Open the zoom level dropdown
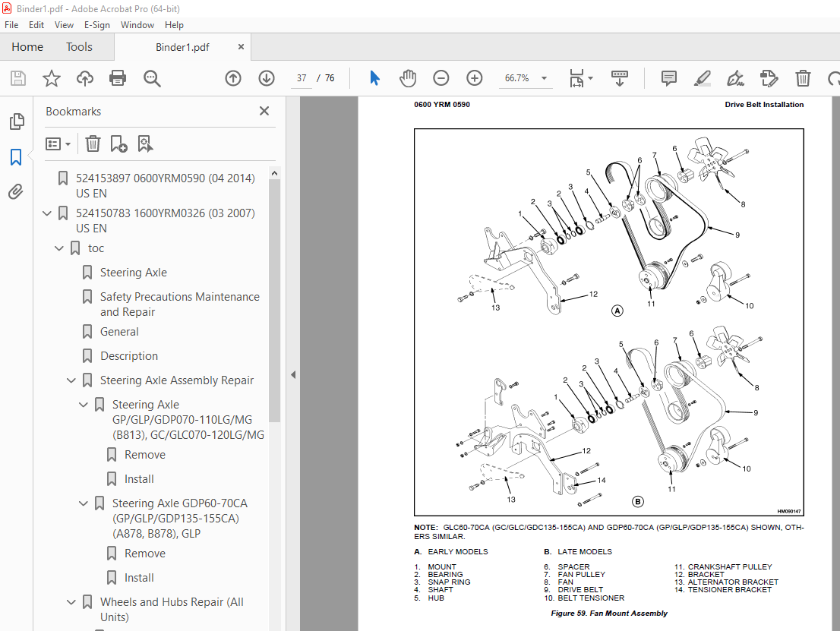The width and height of the screenshot is (840, 631). pyautogui.click(x=544, y=78)
